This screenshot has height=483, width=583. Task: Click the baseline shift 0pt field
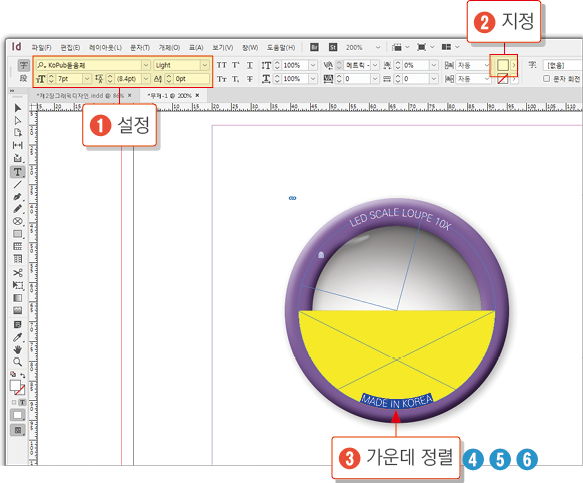point(191,79)
